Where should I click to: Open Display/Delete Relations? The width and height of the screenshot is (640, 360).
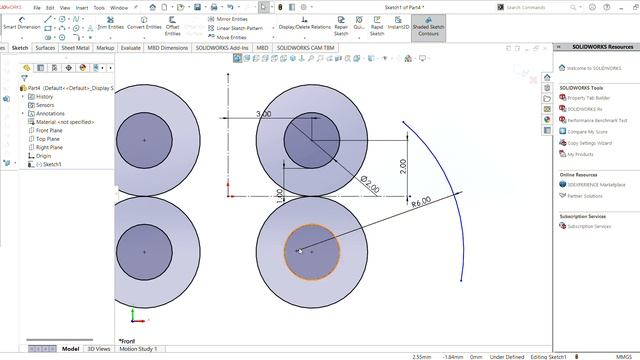304,23
